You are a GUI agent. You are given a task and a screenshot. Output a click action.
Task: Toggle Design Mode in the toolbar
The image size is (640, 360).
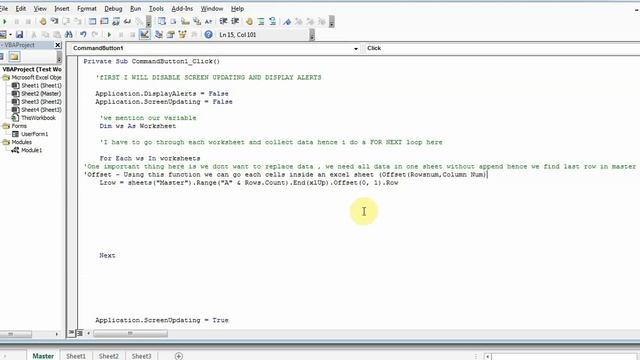[144, 35]
